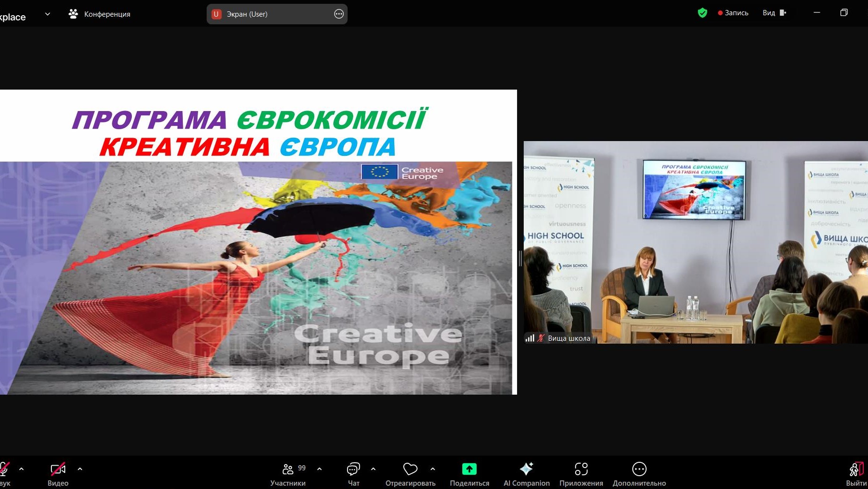Viewport: 868px width, 489px height.
Task: Click the Выйти leave meeting button
Action: tap(856, 474)
